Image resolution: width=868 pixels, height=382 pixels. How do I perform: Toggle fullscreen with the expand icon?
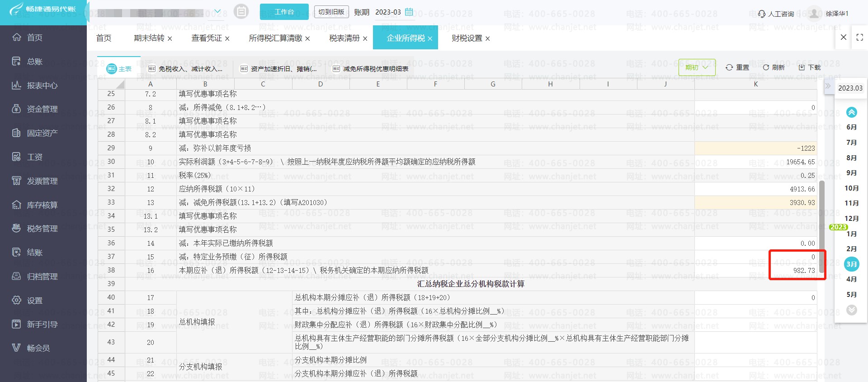pos(859,38)
